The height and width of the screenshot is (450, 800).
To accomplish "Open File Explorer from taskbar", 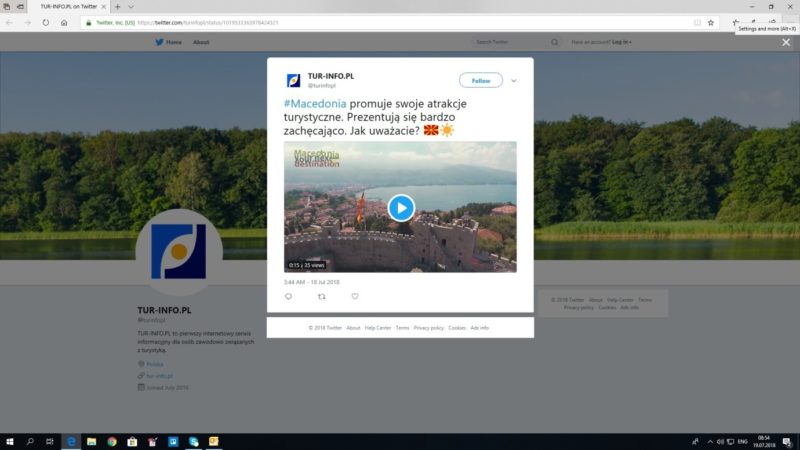I will point(91,441).
